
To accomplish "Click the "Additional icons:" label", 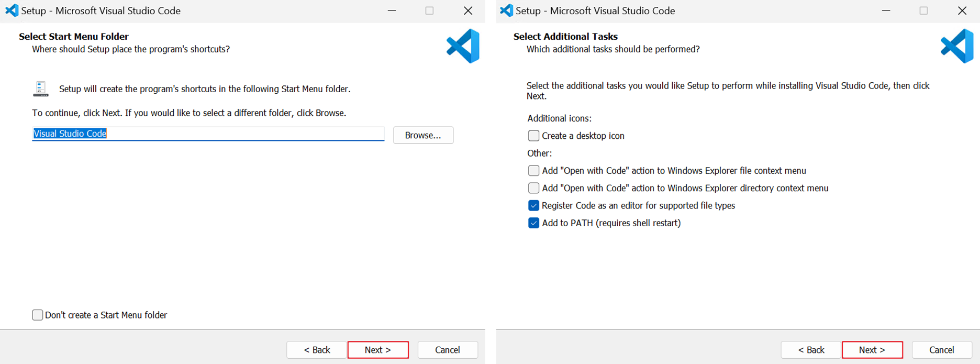I will [x=559, y=118].
